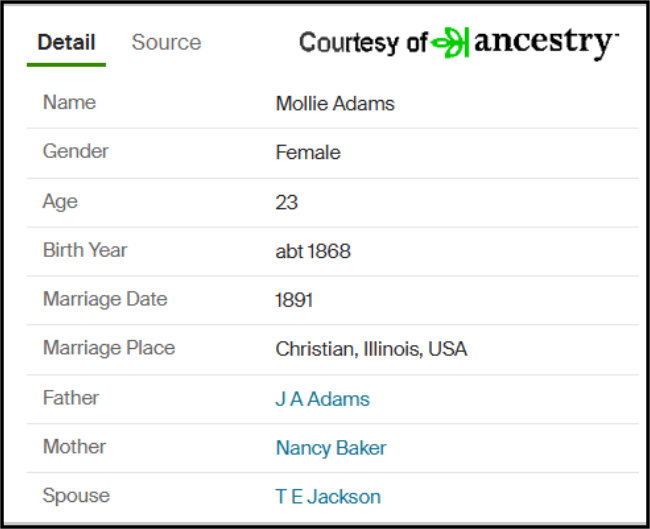Click the Marriage Date value 1891
650x529 pixels.
point(294,300)
